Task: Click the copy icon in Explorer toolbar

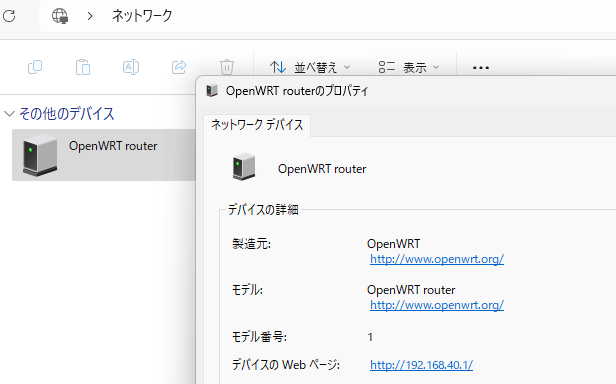Action: click(x=35, y=67)
